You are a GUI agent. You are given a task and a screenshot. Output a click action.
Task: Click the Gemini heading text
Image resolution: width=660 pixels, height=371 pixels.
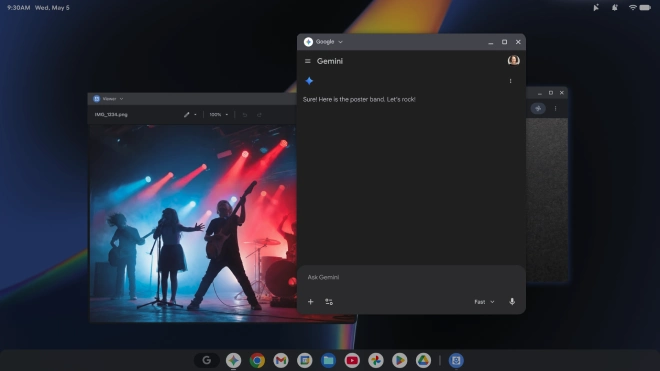pos(330,61)
